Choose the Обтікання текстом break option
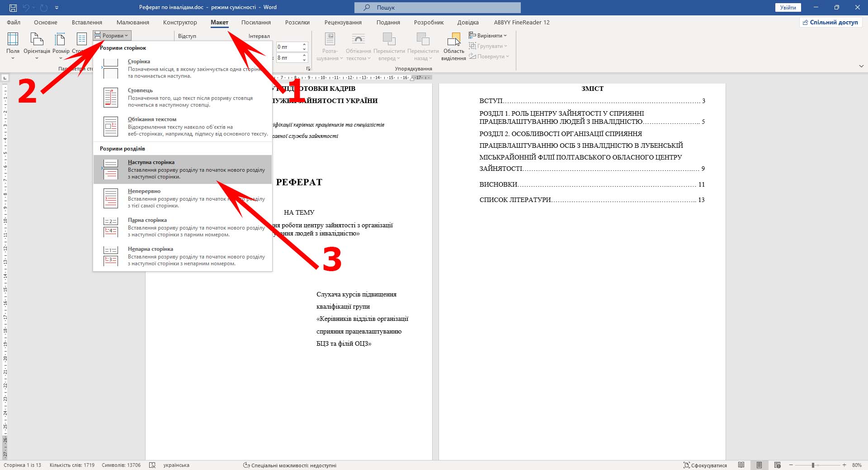Viewport: 868px width, 470px height. click(183, 127)
